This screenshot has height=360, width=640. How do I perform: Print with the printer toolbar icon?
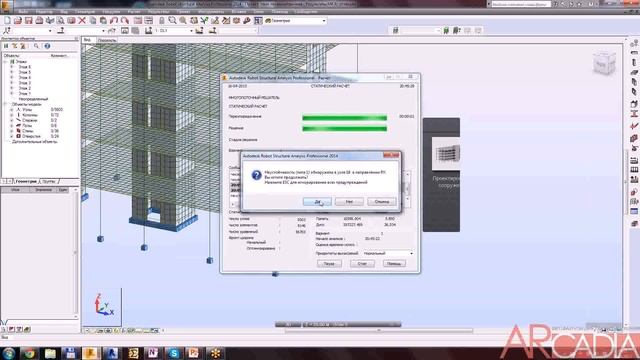pos(39,20)
